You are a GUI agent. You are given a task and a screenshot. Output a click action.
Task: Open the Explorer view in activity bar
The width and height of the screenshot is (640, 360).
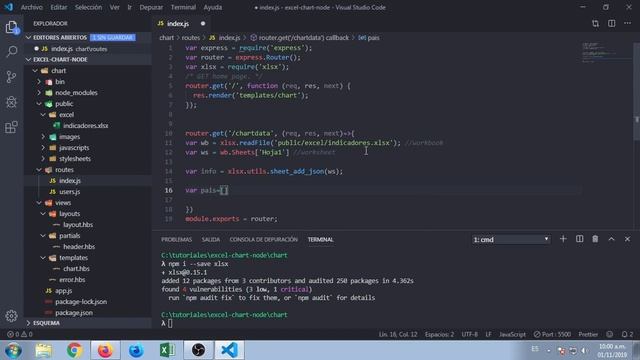11,27
